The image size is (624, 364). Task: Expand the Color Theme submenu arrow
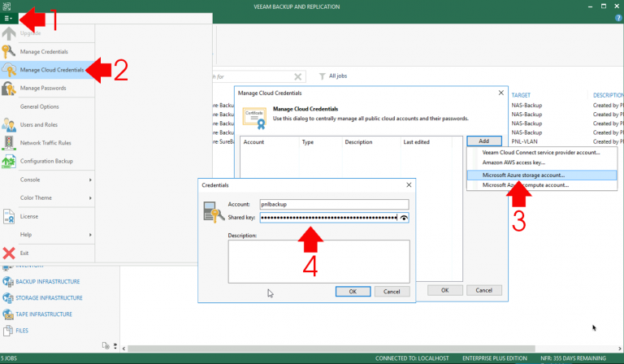[90, 197]
